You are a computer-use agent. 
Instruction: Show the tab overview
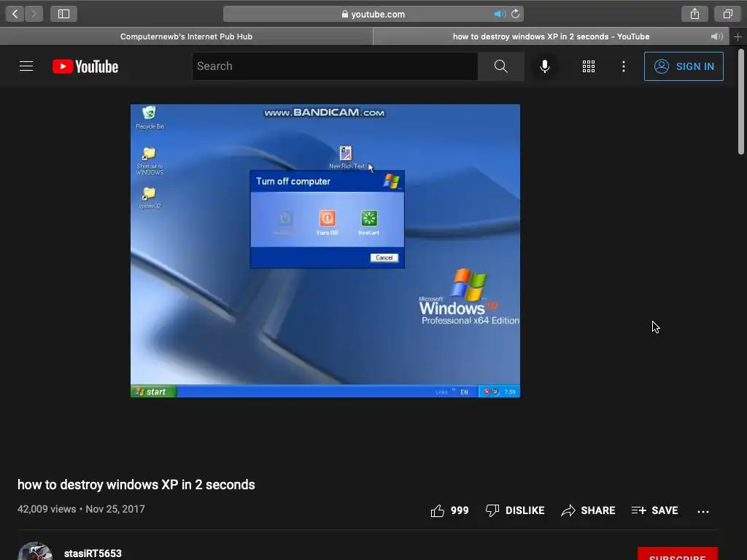[x=727, y=14]
